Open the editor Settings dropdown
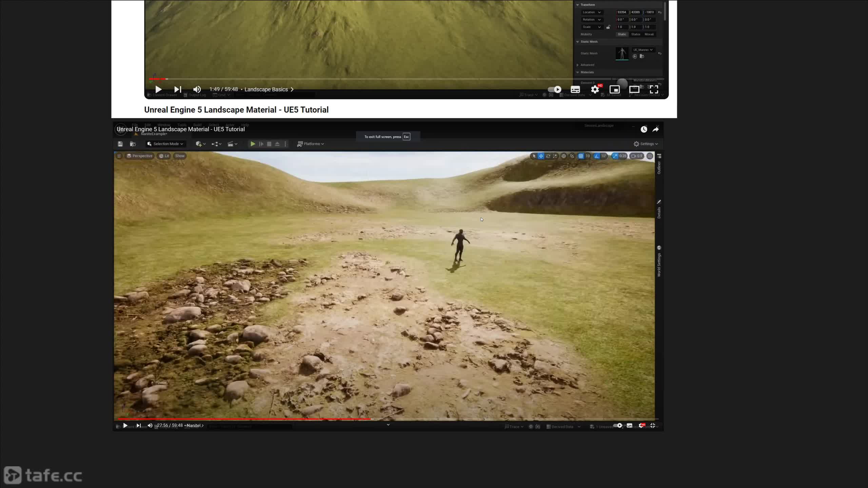This screenshot has height=488, width=868. click(x=646, y=144)
